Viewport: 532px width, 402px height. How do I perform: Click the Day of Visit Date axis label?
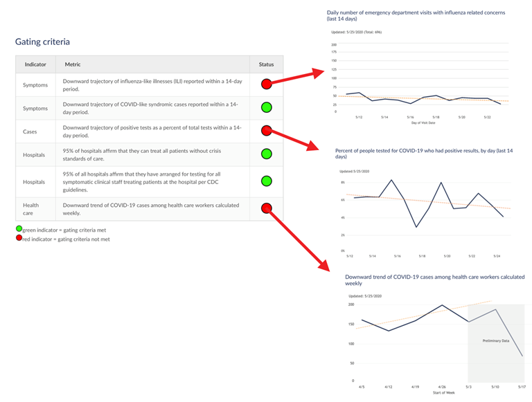coord(421,123)
